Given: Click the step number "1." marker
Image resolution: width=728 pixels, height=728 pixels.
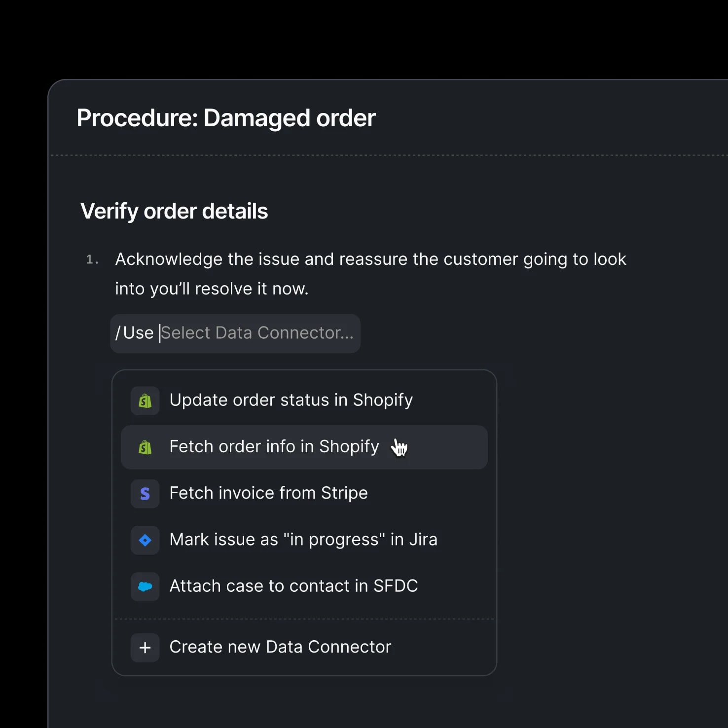Looking at the screenshot, I should (92, 259).
